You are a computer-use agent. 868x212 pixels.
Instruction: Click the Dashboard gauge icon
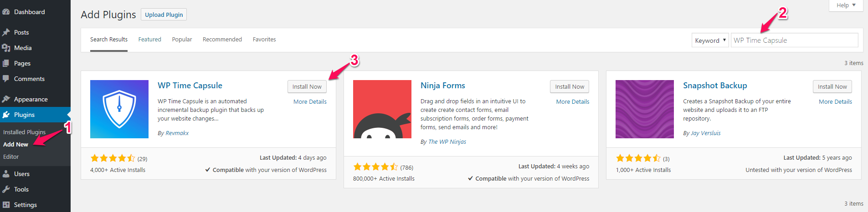(x=6, y=12)
